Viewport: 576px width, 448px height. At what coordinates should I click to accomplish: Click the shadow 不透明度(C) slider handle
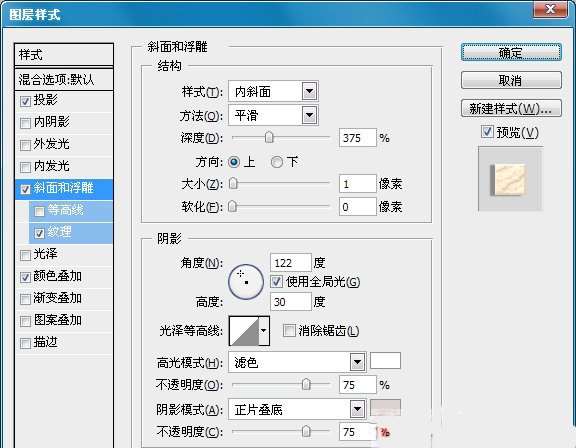coord(306,431)
